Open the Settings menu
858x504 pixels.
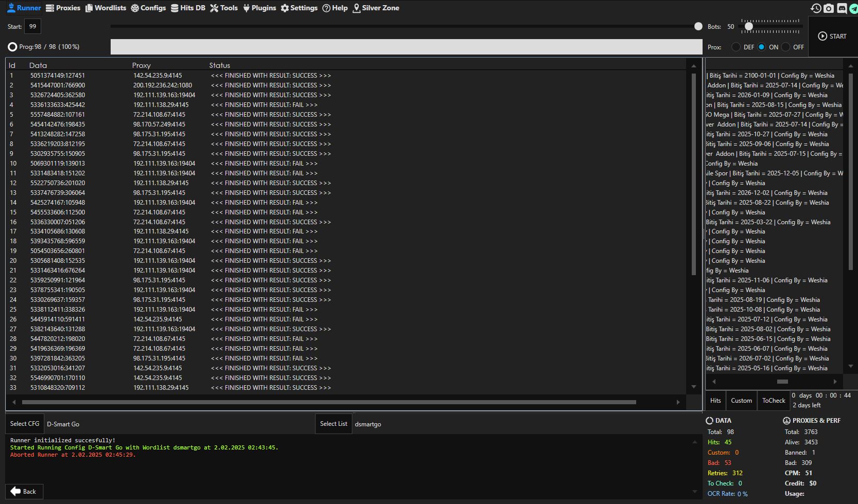tap(299, 8)
